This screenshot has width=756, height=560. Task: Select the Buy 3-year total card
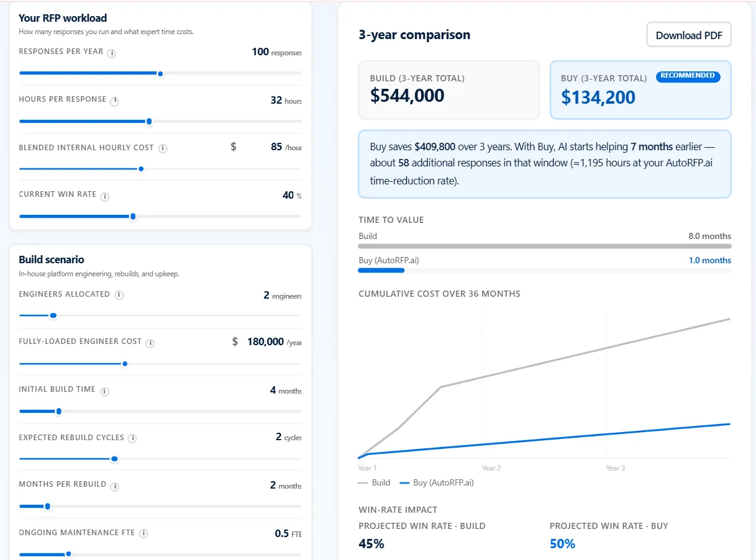pyautogui.click(x=640, y=90)
